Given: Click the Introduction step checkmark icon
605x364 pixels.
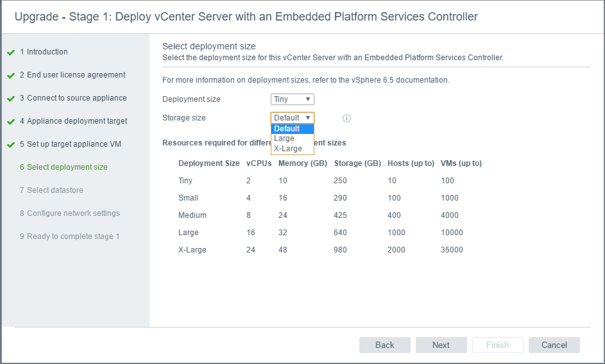Looking at the screenshot, I should [x=11, y=53].
